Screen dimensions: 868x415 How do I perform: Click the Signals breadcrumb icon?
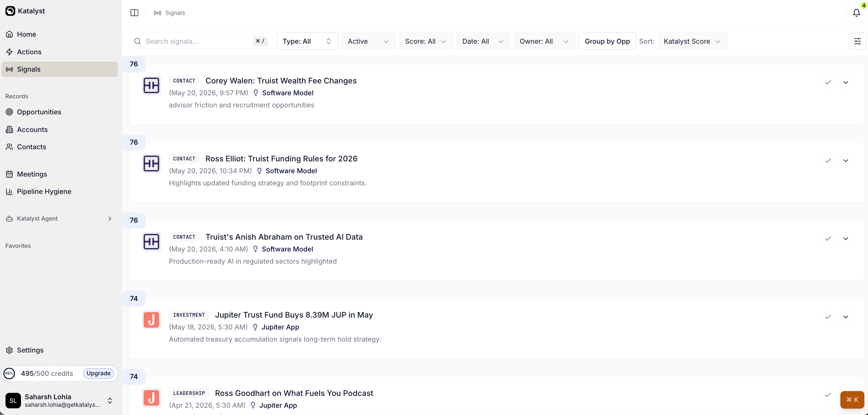(x=157, y=13)
